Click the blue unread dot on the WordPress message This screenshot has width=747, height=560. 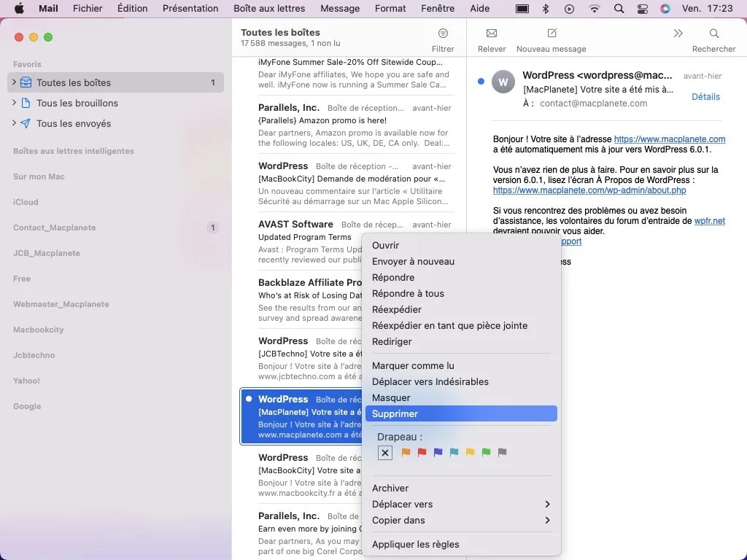[x=480, y=82]
